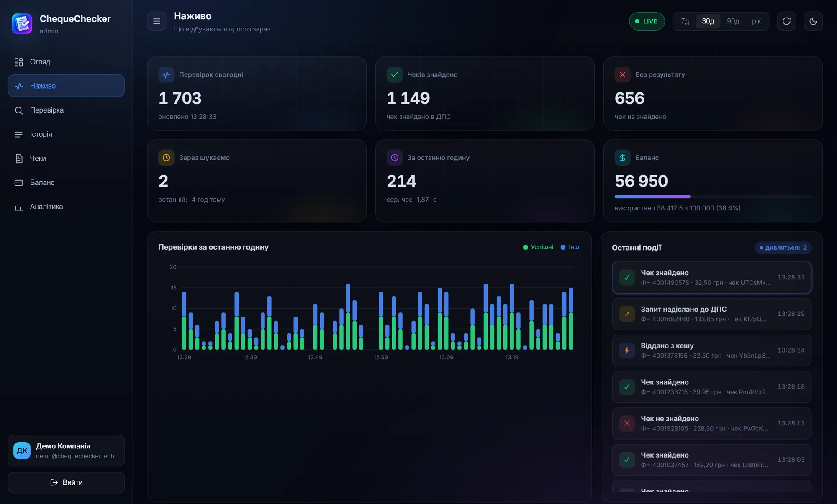Image resolution: width=837 pixels, height=504 pixels.
Task: Open Наживо in the sidebar
Action: tap(66, 86)
